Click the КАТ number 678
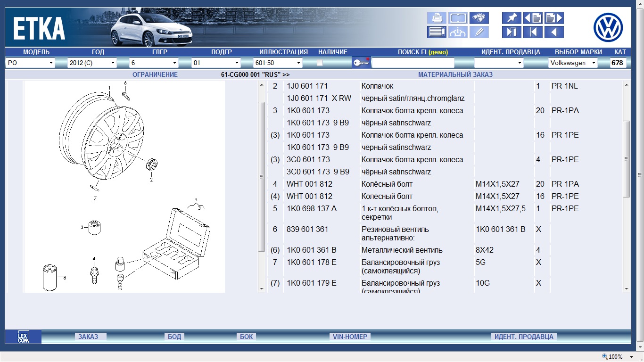The height and width of the screenshot is (362, 644). click(617, 63)
